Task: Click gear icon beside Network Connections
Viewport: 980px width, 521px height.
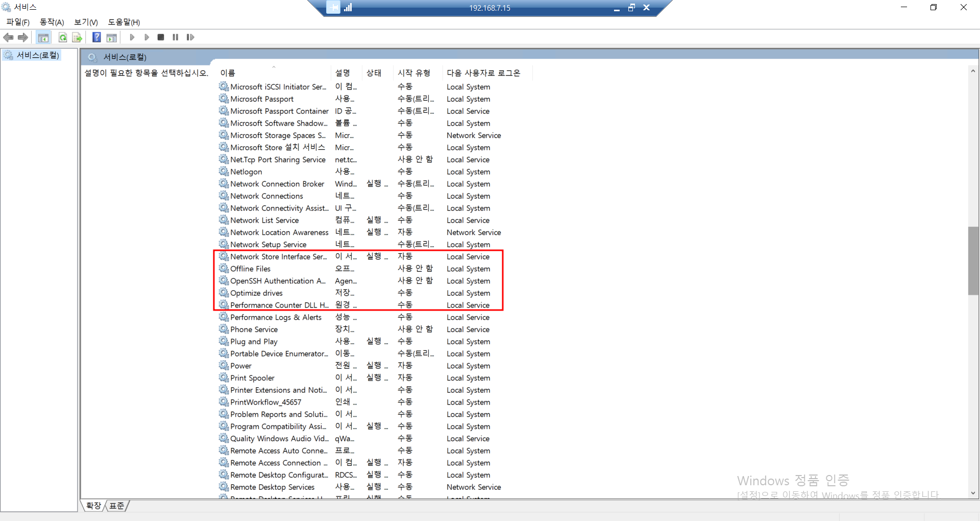Action: click(224, 196)
